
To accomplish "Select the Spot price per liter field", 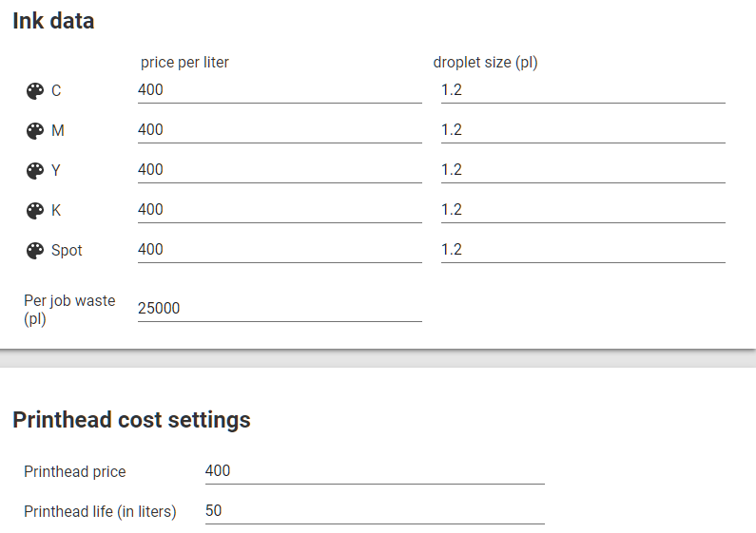I will point(280,250).
